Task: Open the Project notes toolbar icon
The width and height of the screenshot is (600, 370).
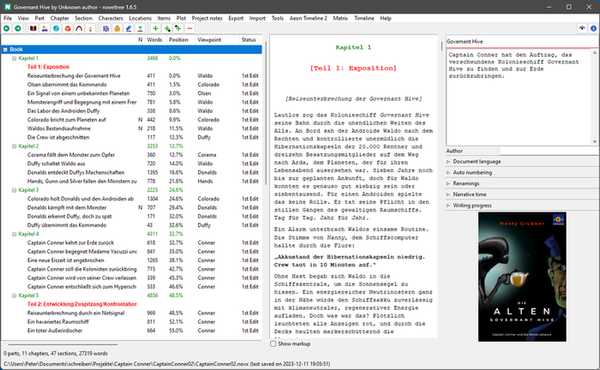Action: pyautogui.click(x=90, y=28)
